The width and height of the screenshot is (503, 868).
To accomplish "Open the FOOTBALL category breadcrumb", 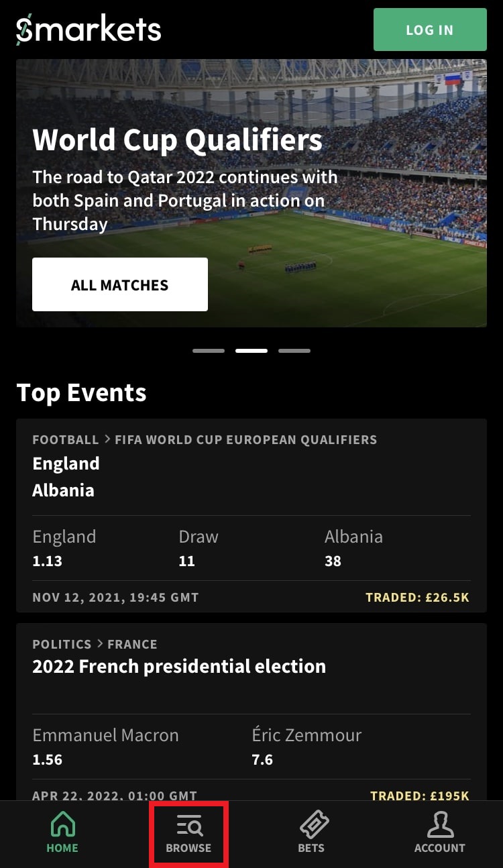I will point(66,440).
